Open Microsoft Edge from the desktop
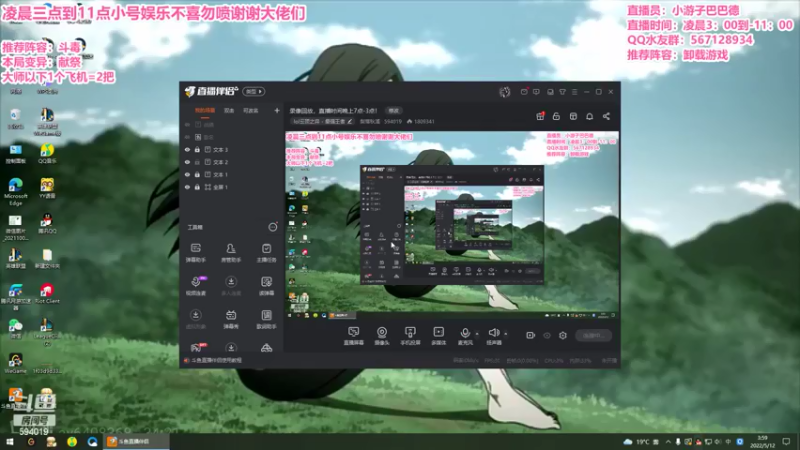The image size is (800, 450). click(x=15, y=192)
